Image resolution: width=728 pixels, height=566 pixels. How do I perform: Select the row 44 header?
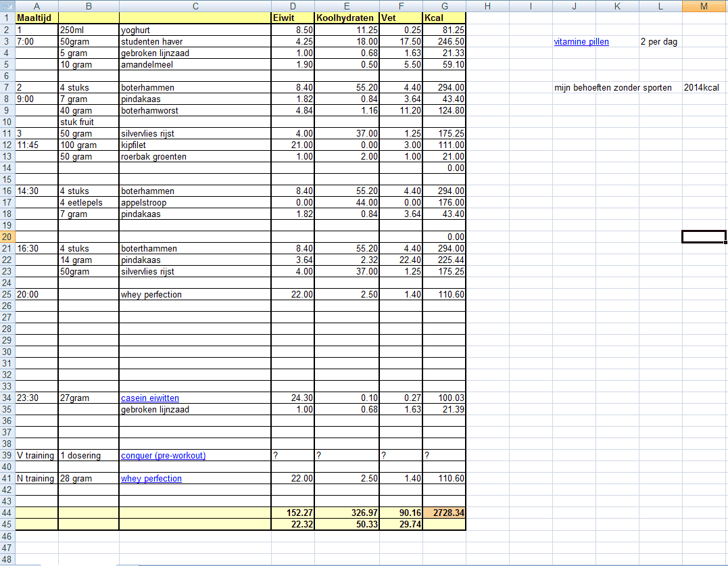point(7,513)
